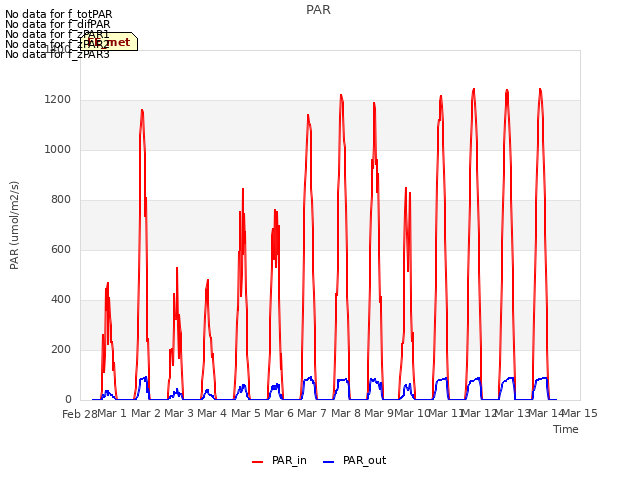
Task: Click the y-axis label PAR (umol/m2/s)
Action: click(14, 225)
